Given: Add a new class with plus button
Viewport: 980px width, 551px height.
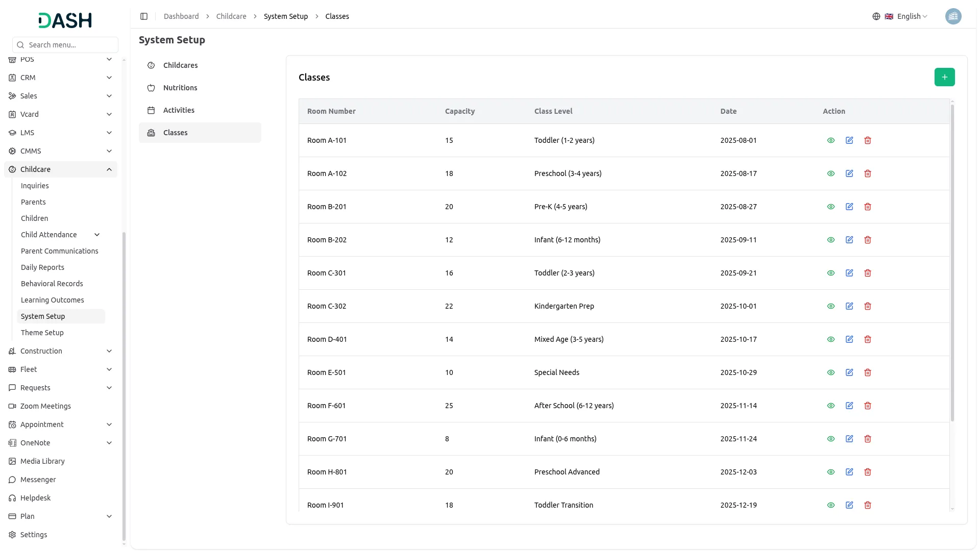Looking at the screenshot, I should click(x=944, y=77).
